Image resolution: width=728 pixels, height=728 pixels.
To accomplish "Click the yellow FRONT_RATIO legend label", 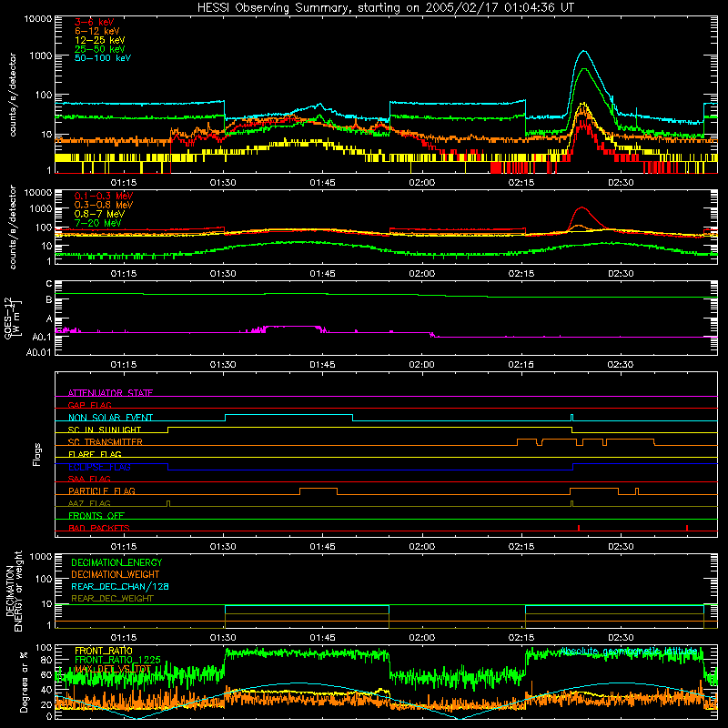I will [x=104, y=651].
